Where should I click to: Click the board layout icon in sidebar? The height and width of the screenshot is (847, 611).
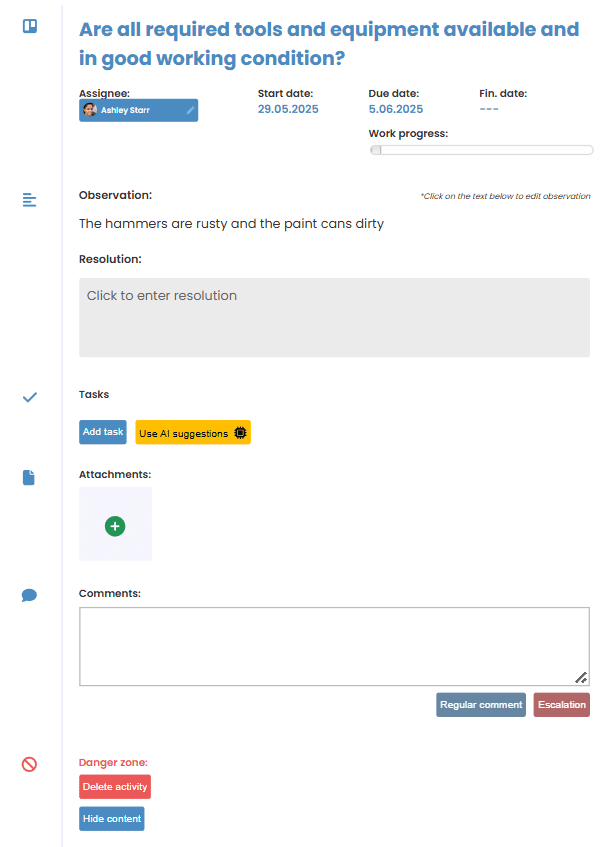click(x=30, y=26)
